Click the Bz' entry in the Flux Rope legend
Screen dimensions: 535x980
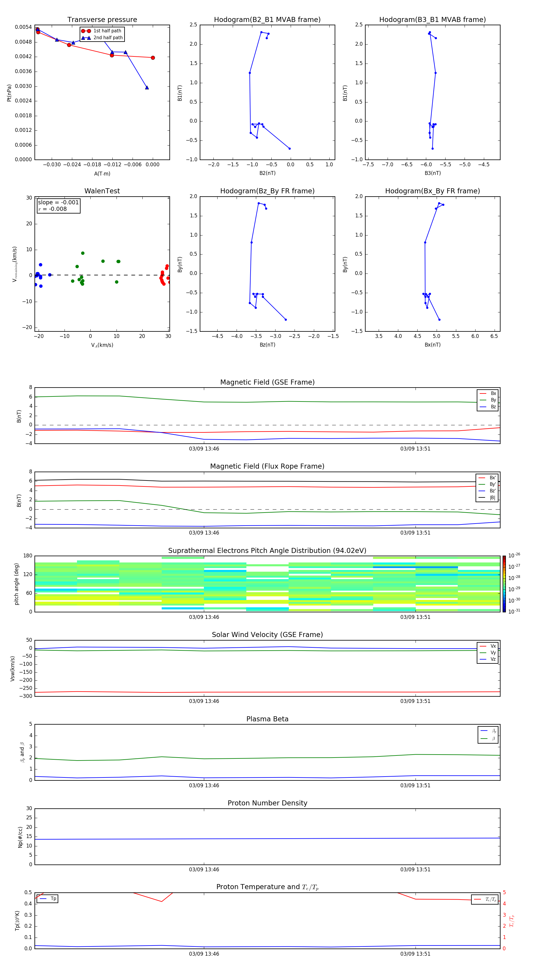[x=487, y=491]
